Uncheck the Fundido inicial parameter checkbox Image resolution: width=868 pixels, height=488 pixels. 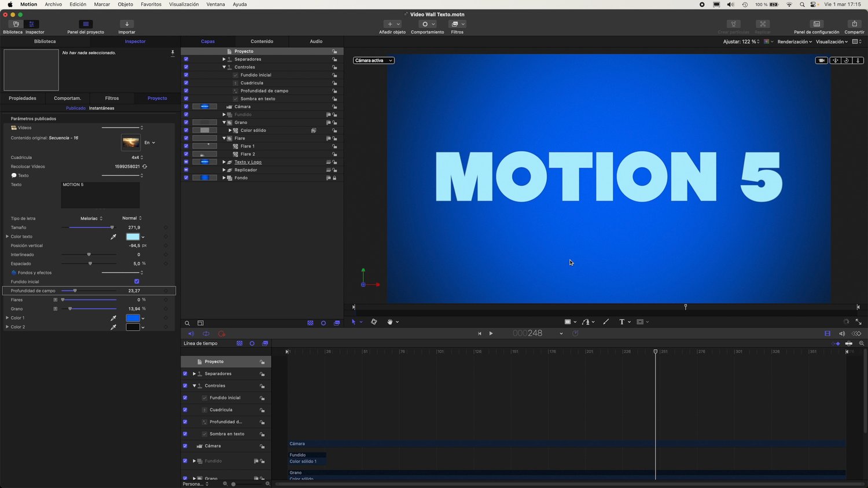tap(137, 282)
